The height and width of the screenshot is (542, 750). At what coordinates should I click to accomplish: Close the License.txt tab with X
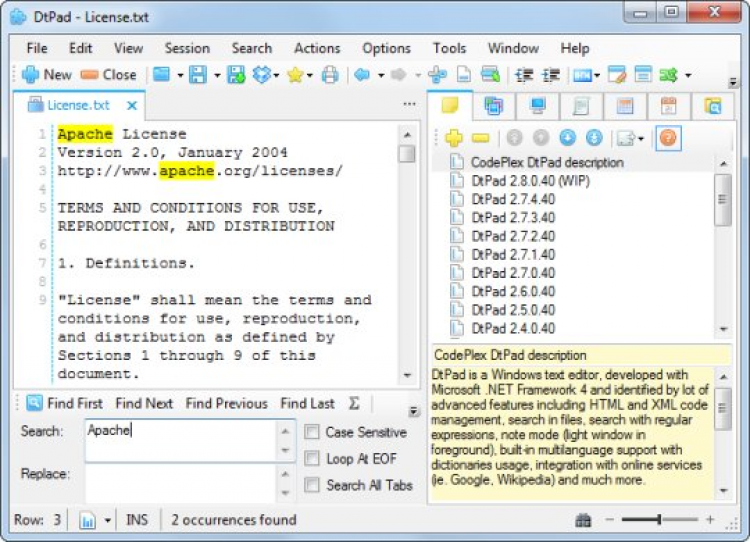132,105
